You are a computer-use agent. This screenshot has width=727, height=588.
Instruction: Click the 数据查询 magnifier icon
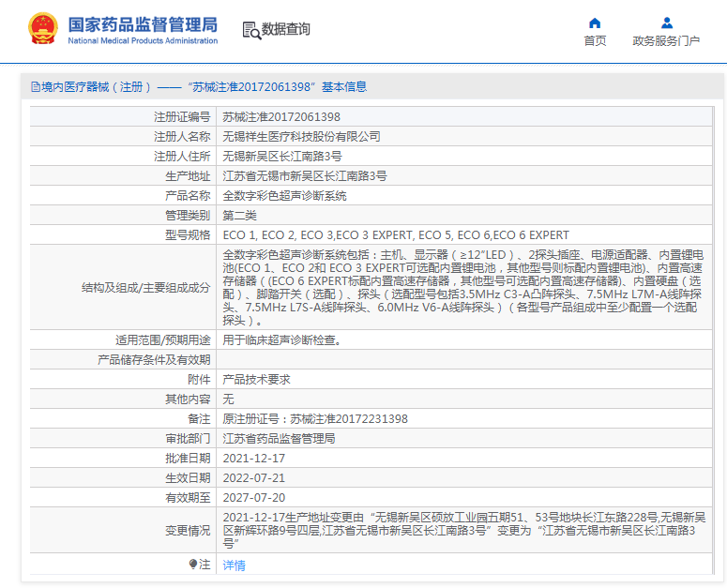[251, 30]
